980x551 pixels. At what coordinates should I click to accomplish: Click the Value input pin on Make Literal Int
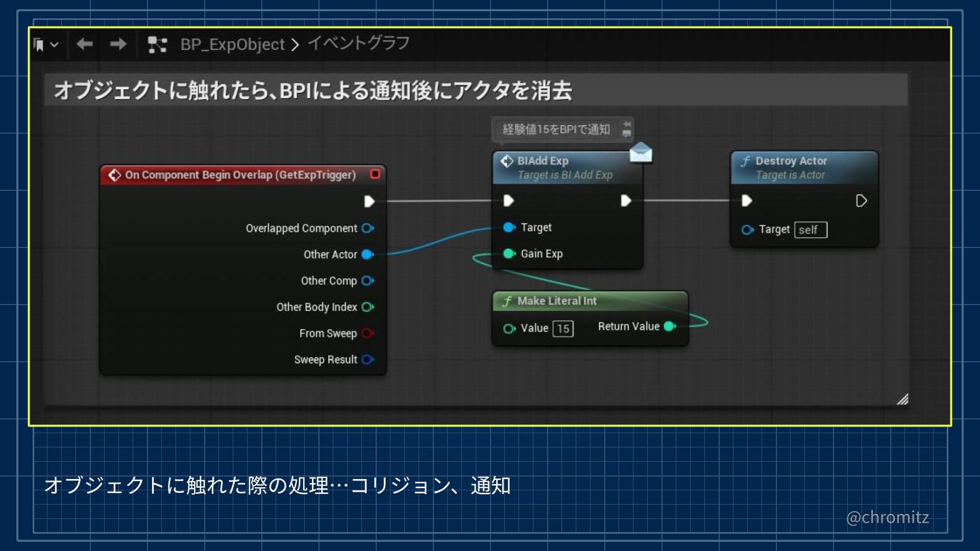pyautogui.click(x=509, y=329)
